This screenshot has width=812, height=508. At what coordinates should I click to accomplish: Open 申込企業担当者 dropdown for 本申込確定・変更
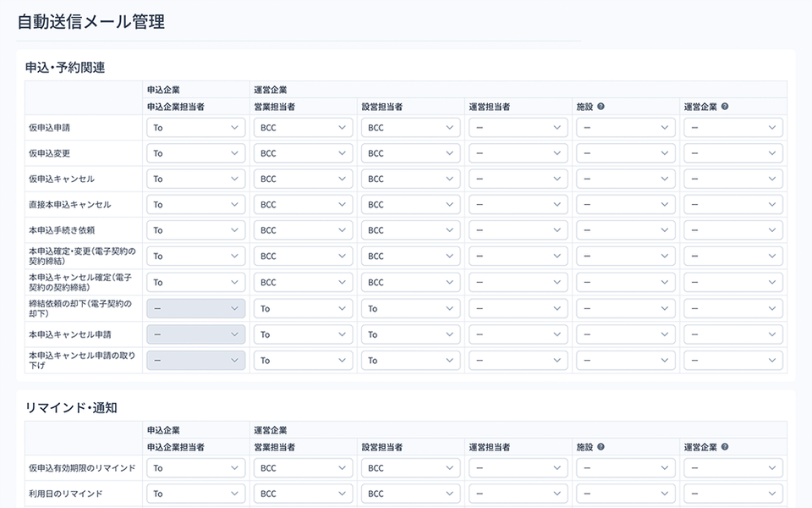(x=195, y=256)
